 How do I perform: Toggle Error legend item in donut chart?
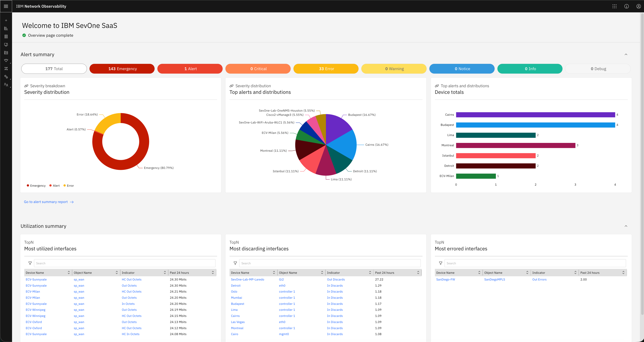coord(69,186)
